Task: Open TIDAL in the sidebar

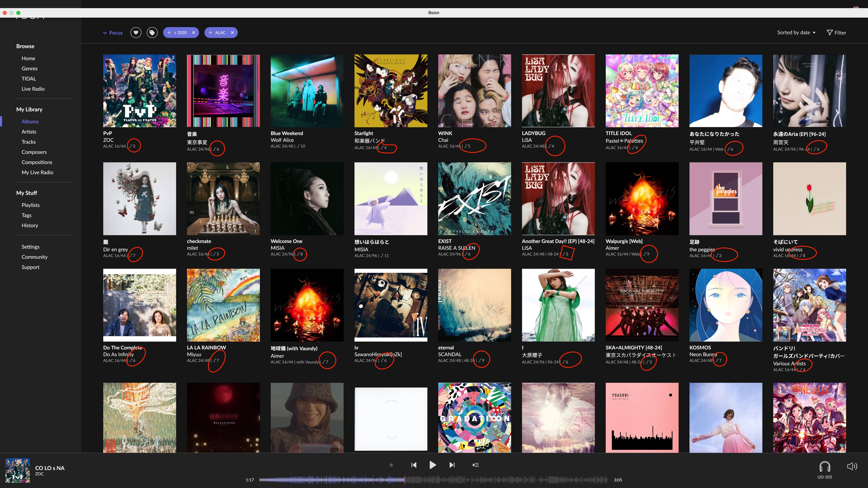Action: (x=29, y=78)
